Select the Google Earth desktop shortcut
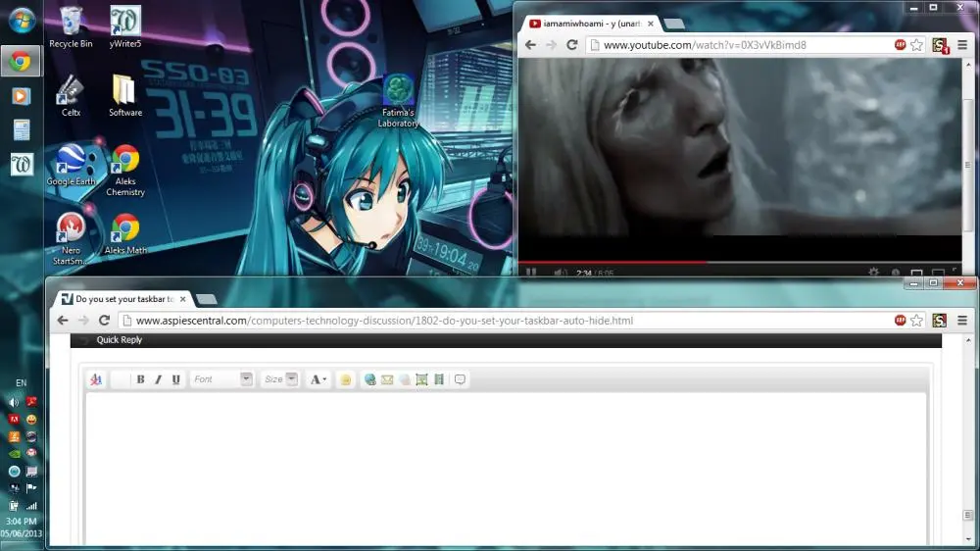This screenshot has width=980, height=551. point(71,165)
